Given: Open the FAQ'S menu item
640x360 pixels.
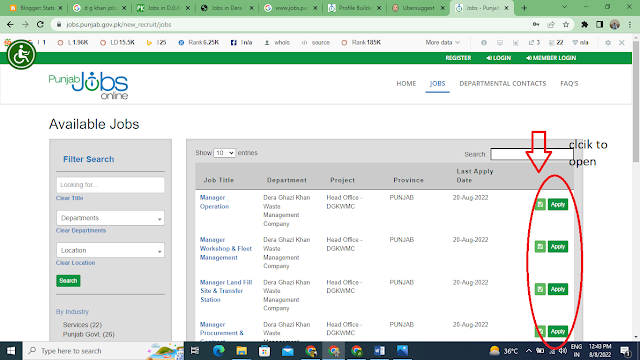Looking at the screenshot, I should point(569,83).
